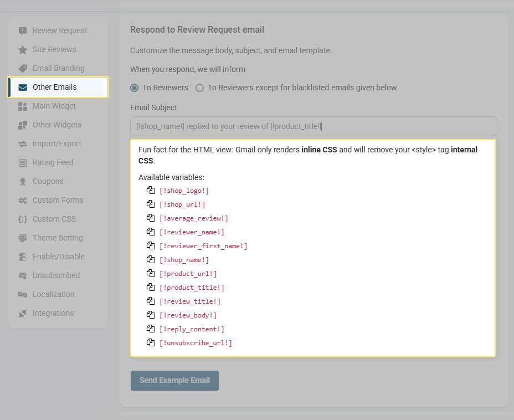Image resolution: width=514 pixels, height=420 pixels.
Task: Select the Coupons icon in the sidebar
Action: tap(22, 181)
